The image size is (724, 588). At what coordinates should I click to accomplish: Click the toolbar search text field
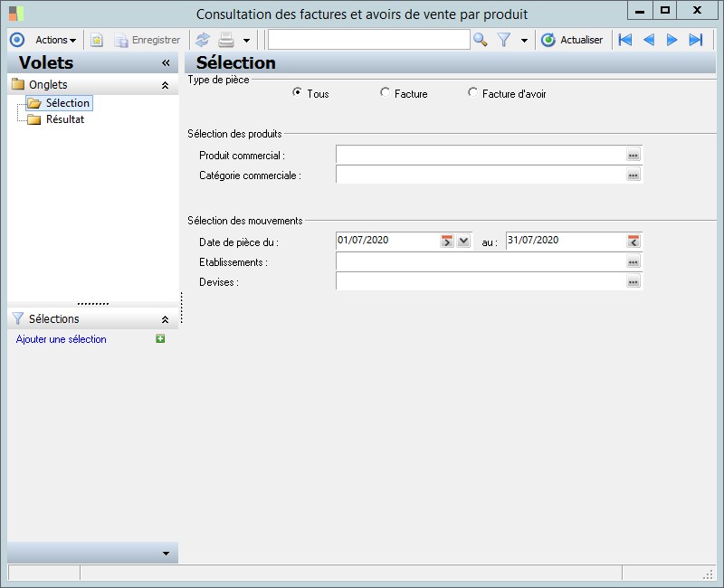(x=369, y=40)
